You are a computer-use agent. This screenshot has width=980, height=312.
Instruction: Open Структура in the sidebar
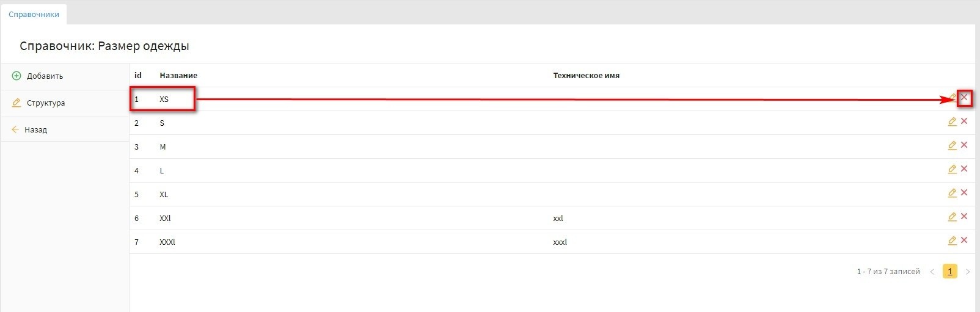[x=45, y=103]
